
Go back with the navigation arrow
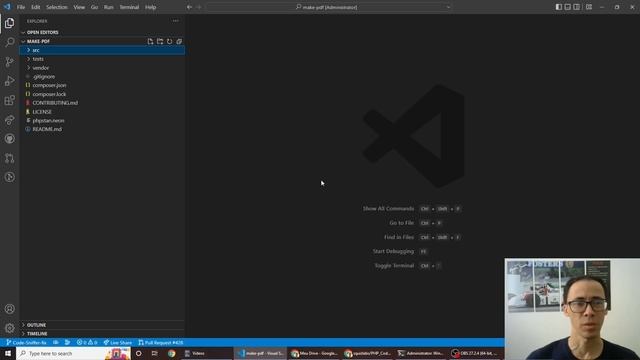click(189, 7)
